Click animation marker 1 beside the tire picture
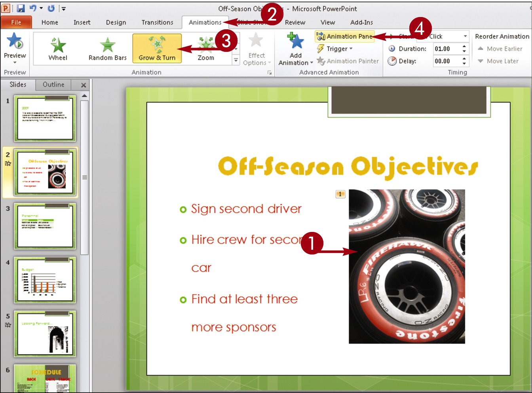Screen dimensions: 532x393 (340, 194)
